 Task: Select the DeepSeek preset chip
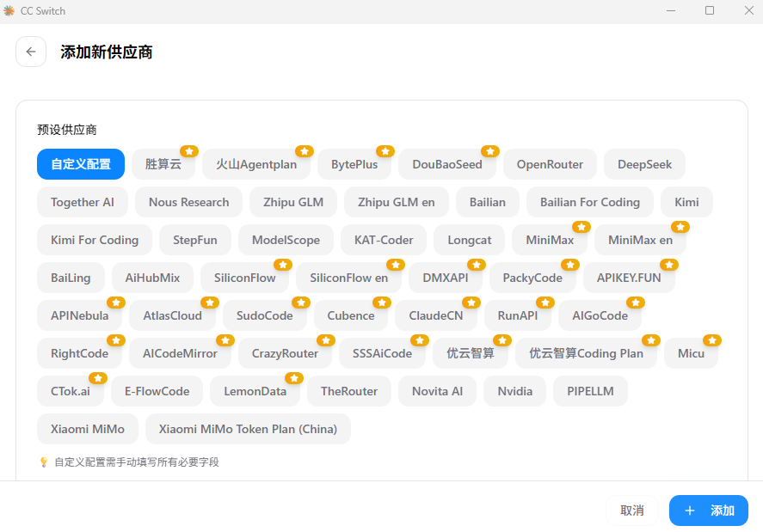[x=644, y=164]
